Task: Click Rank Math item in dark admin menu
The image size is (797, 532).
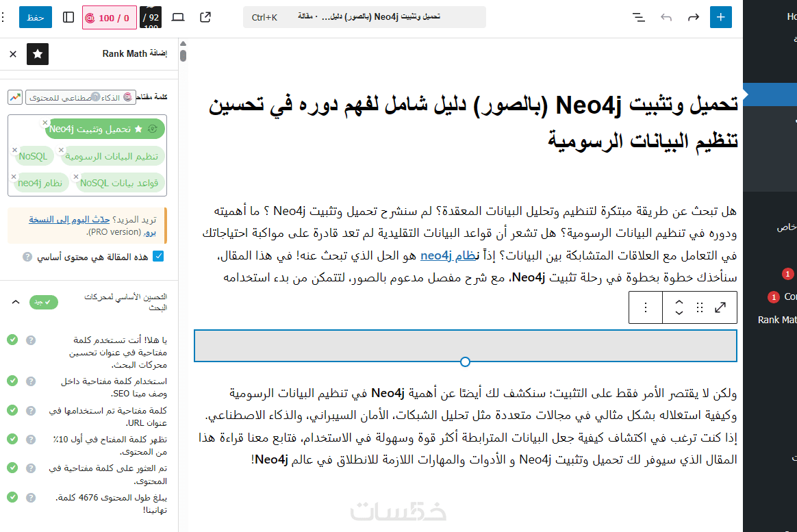Action: click(x=776, y=320)
